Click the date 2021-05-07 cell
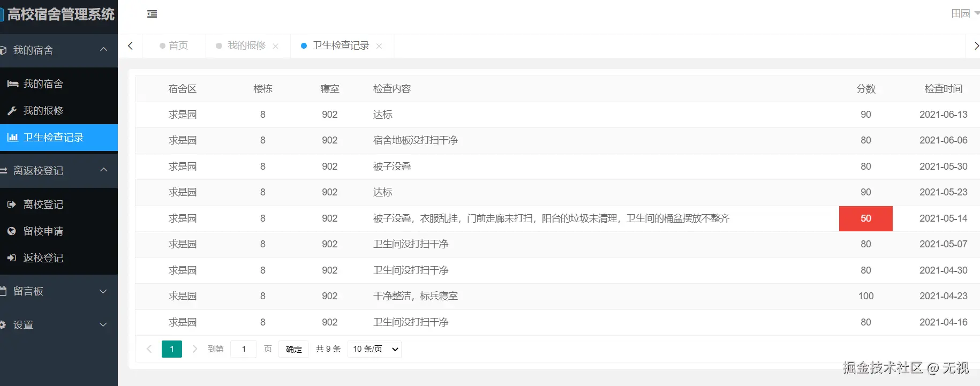 pyautogui.click(x=944, y=244)
